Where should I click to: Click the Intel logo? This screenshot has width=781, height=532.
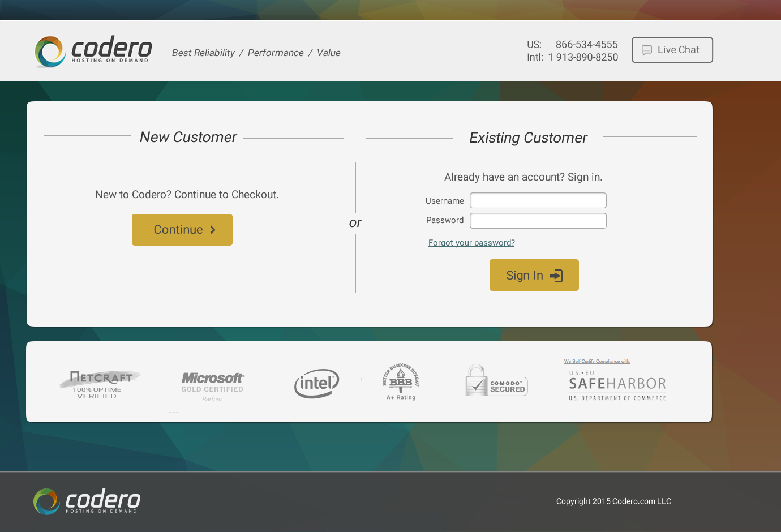click(317, 383)
